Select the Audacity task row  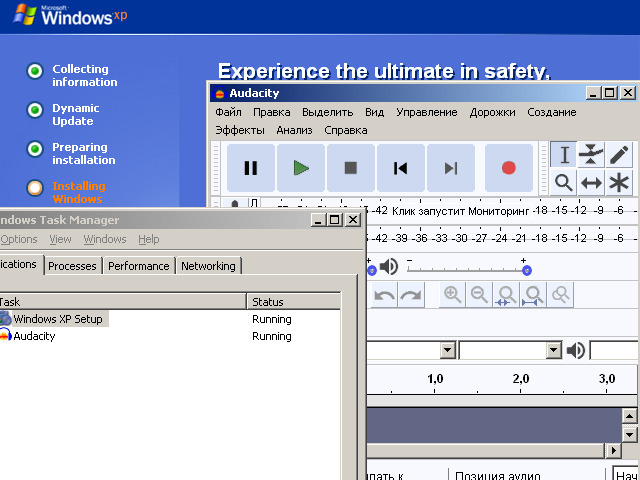point(170,336)
